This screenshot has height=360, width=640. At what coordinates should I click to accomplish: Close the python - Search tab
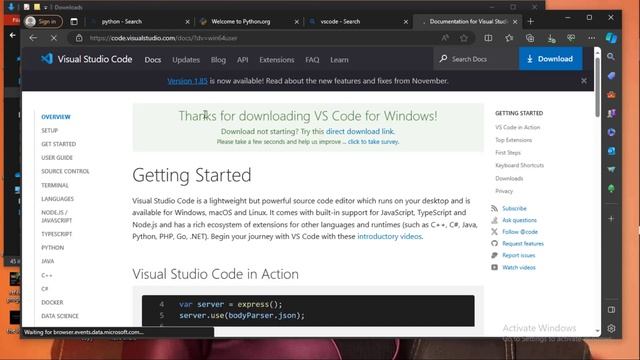click(x=187, y=22)
